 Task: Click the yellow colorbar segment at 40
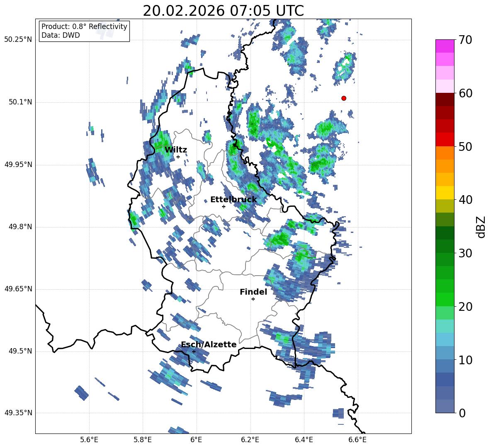(x=445, y=193)
